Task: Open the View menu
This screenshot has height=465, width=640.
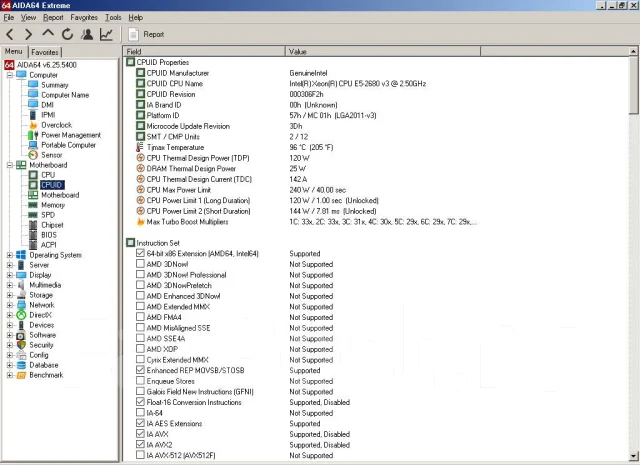Action: 28,18
